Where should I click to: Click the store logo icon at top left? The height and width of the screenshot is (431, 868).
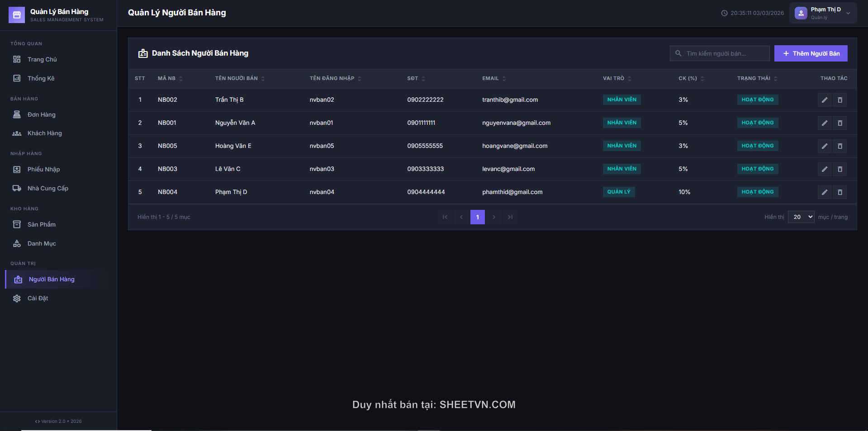17,15
